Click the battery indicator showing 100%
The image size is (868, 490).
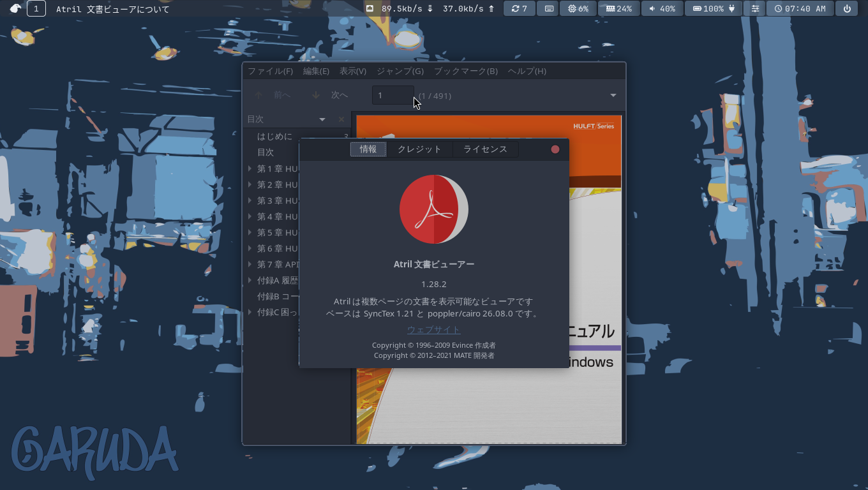coord(714,8)
